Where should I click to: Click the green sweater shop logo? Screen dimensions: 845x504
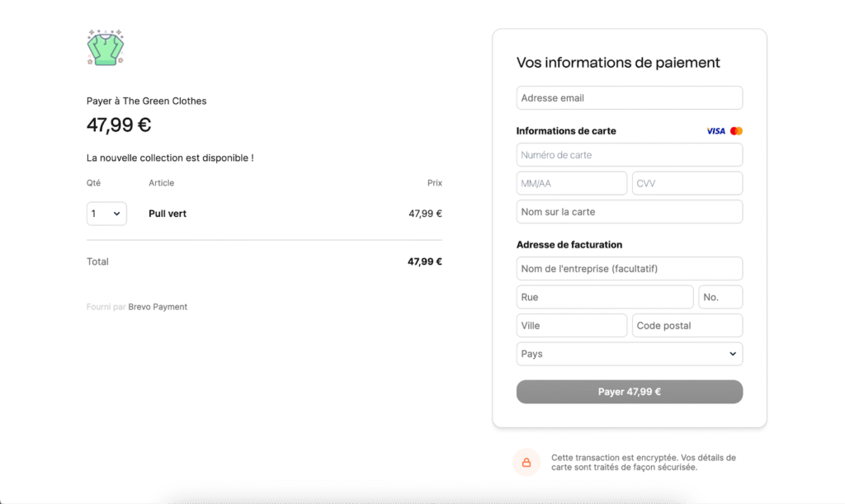[x=105, y=48]
